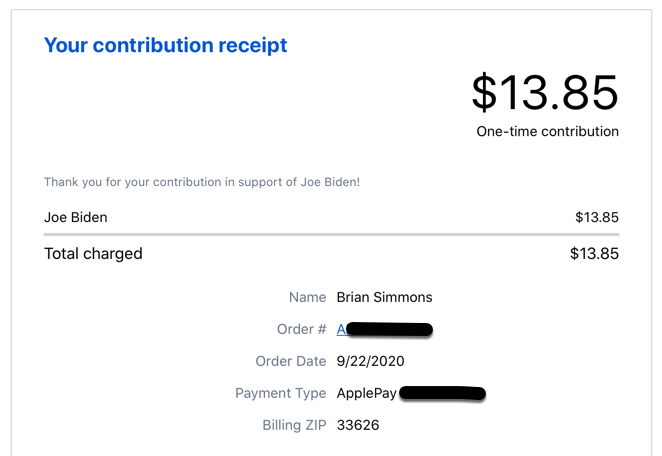Click the 'Total charged' label
Viewport: 662px width, 456px height.
(93, 253)
